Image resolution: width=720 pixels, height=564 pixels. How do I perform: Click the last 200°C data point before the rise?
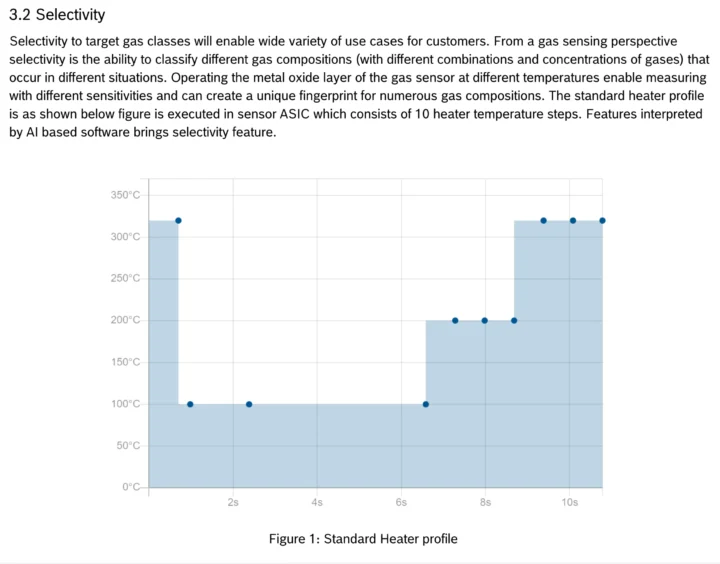[x=514, y=320]
